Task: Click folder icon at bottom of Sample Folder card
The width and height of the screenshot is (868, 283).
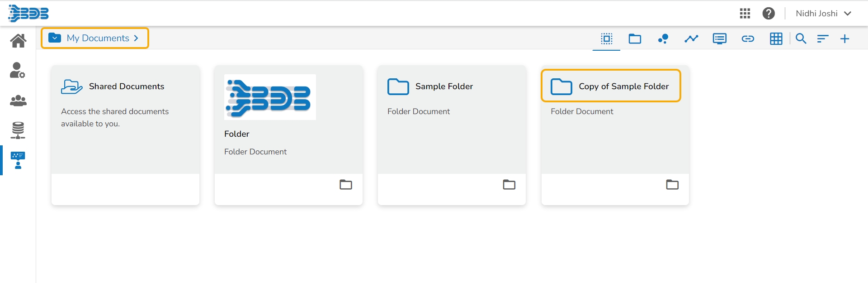Action: click(x=509, y=185)
